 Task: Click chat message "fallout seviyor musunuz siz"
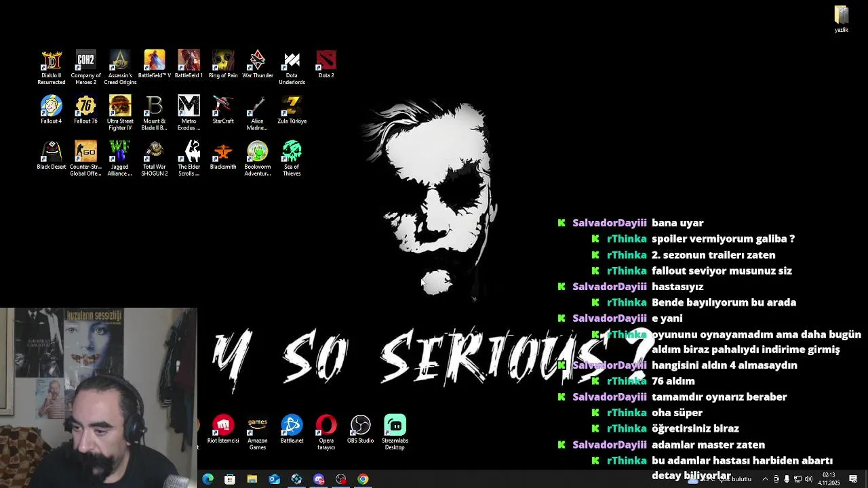[x=722, y=270]
